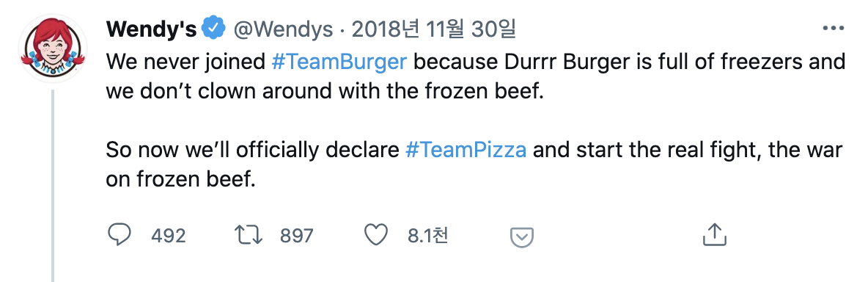This screenshot has width=868, height=282.
Task: Click the paragraph declaring war on frozen beef
Action: (x=474, y=164)
